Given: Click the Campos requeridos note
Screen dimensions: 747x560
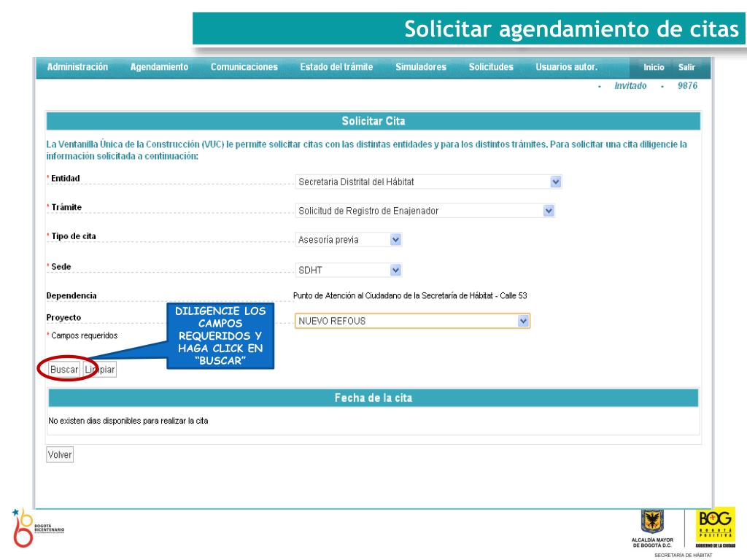Looking at the screenshot, I should [x=82, y=335].
